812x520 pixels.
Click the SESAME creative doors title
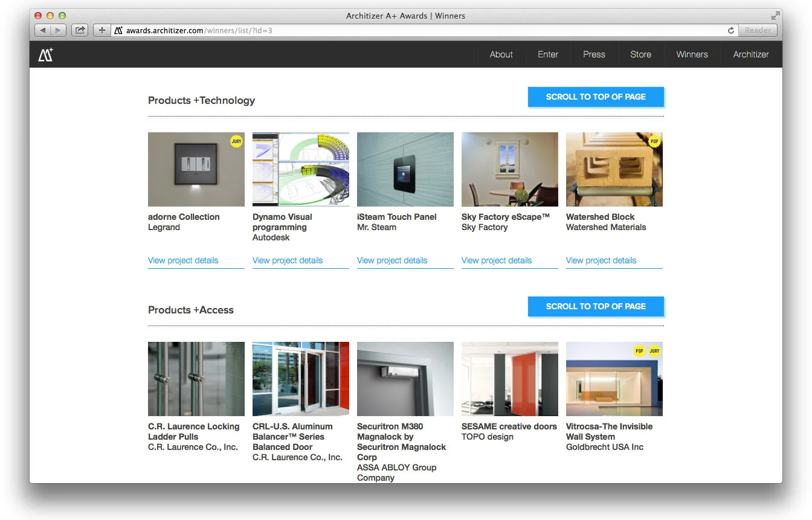pos(509,426)
